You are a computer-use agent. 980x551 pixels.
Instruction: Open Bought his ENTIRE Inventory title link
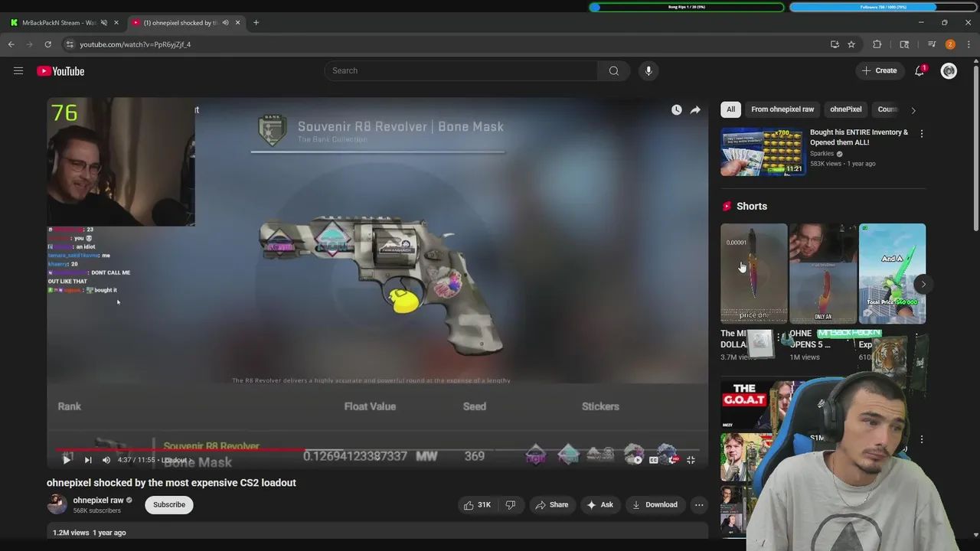(859, 137)
